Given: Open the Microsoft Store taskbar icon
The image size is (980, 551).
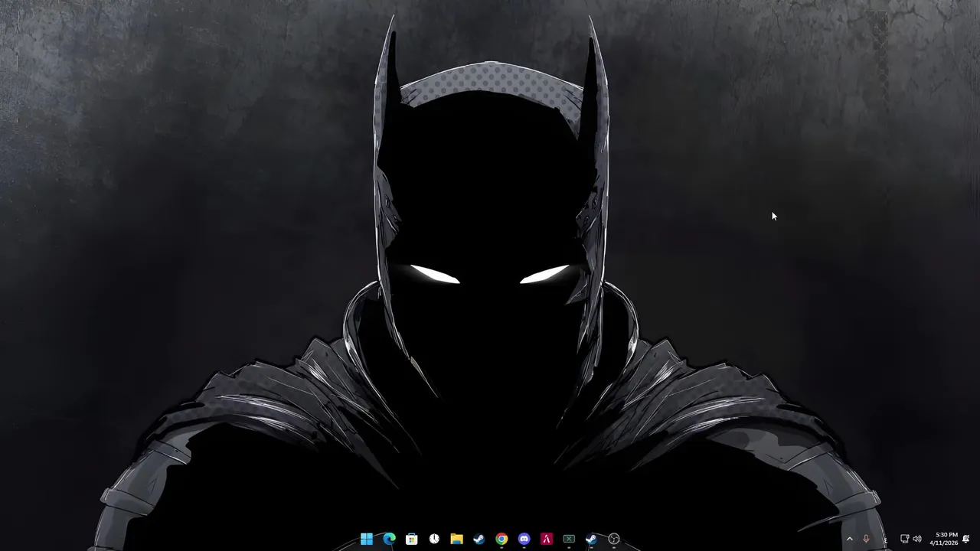Looking at the screenshot, I should point(411,539).
